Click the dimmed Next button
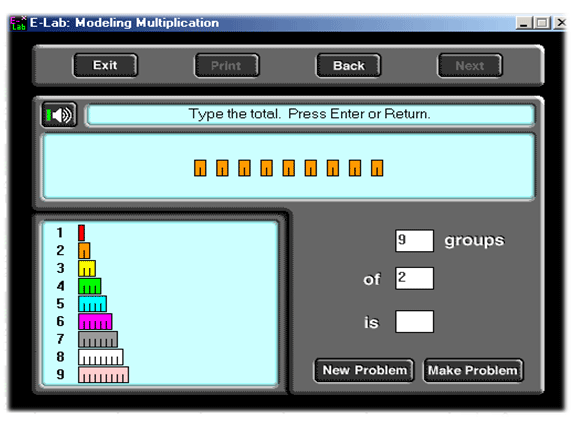Screen dimensions: 573x422 click(470, 65)
